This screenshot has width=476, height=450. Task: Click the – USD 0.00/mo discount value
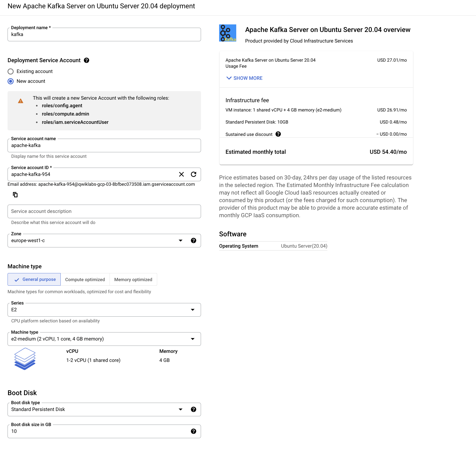[391, 134]
